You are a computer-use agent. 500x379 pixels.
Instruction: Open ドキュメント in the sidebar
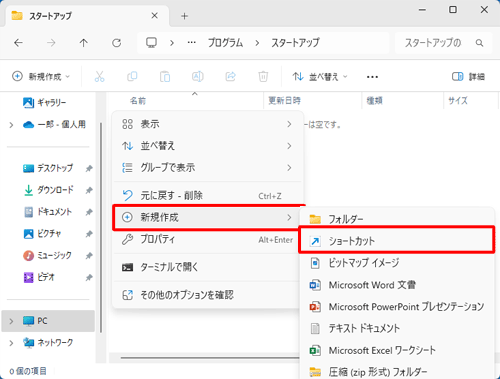tap(48, 212)
